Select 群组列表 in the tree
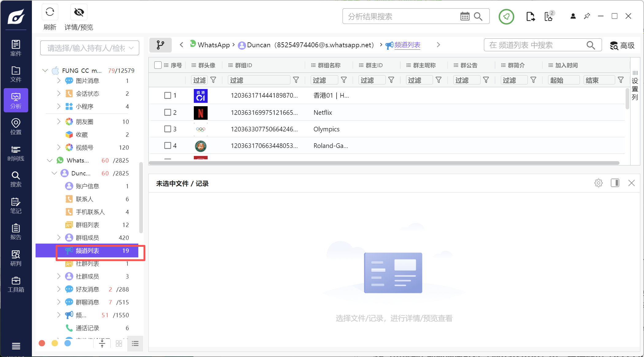 (x=87, y=225)
